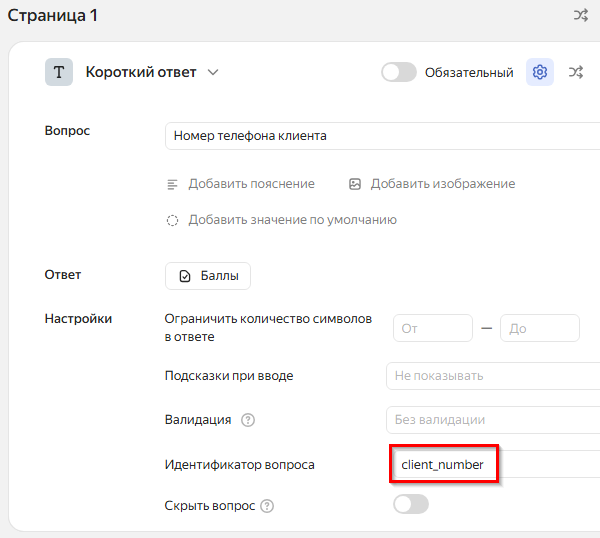Click the Настройки label
The height and width of the screenshot is (538, 600).
(x=78, y=319)
